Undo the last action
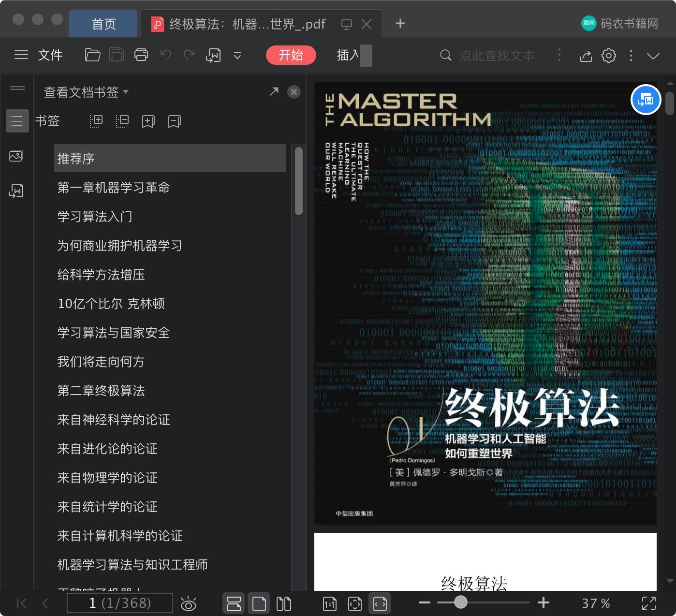The height and width of the screenshot is (616, 676). point(166,55)
